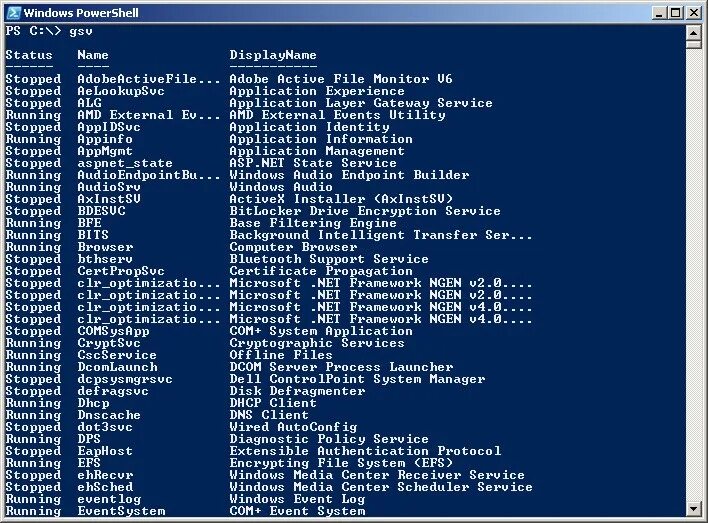Click 'Bluetooth Support Service' text
Screen dimensions: 708x523
click(329, 259)
